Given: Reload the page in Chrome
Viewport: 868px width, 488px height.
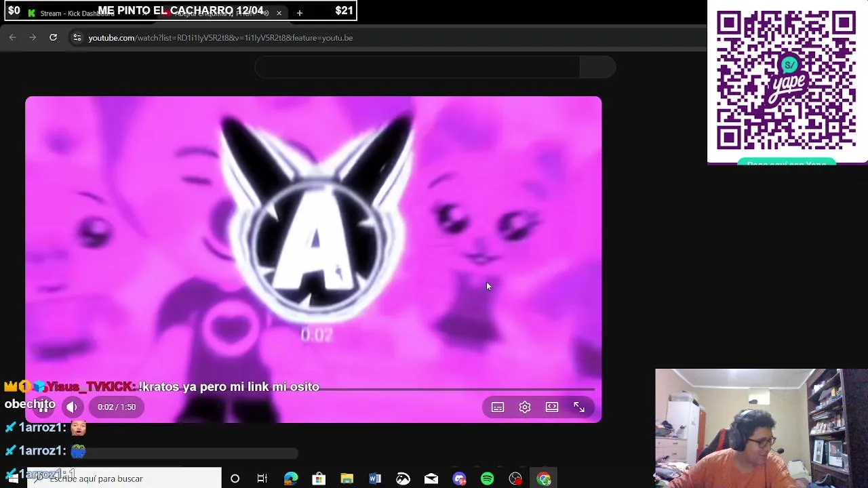Looking at the screenshot, I should (53, 37).
